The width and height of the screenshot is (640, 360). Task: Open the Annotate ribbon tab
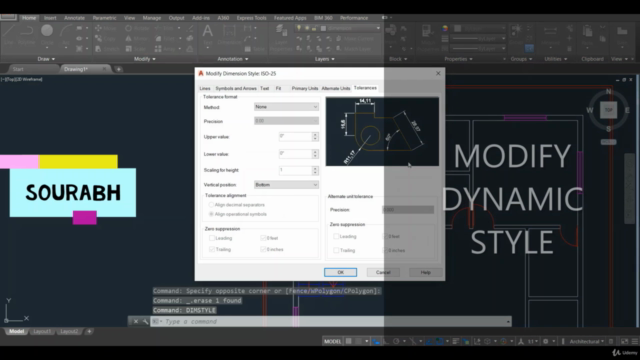click(x=74, y=18)
